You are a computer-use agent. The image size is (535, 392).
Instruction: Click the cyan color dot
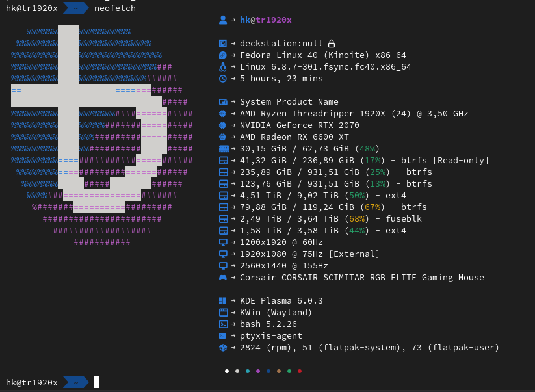point(248,371)
